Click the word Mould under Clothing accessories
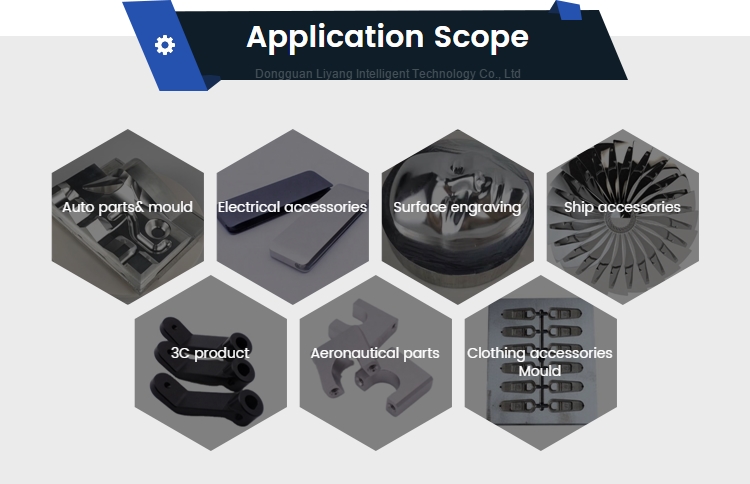Viewport: 750px width, 484px height. tap(540, 371)
